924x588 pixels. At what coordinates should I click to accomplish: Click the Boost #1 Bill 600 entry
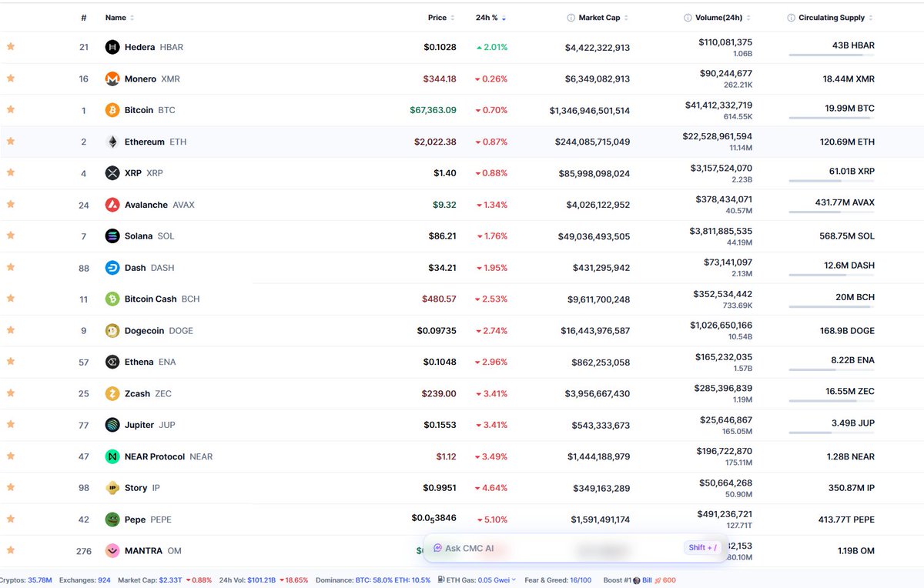(x=640, y=580)
